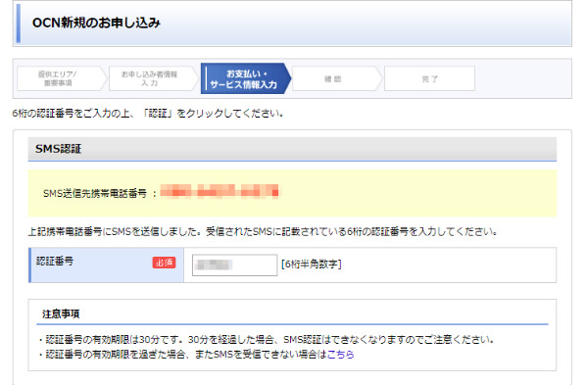Select the 完了 step
588x385 pixels.
pyautogui.click(x=429, y=78)
